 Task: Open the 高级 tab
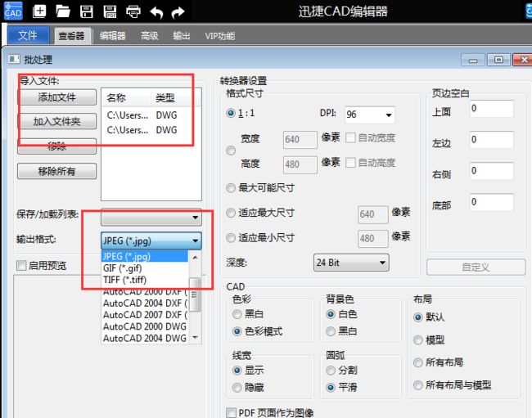point(150,36)
